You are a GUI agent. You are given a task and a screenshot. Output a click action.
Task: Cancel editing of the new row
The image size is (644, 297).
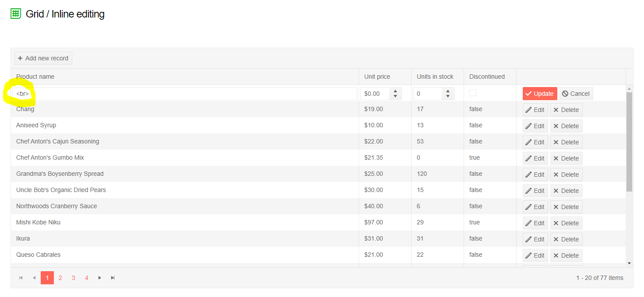click(576, 94)
